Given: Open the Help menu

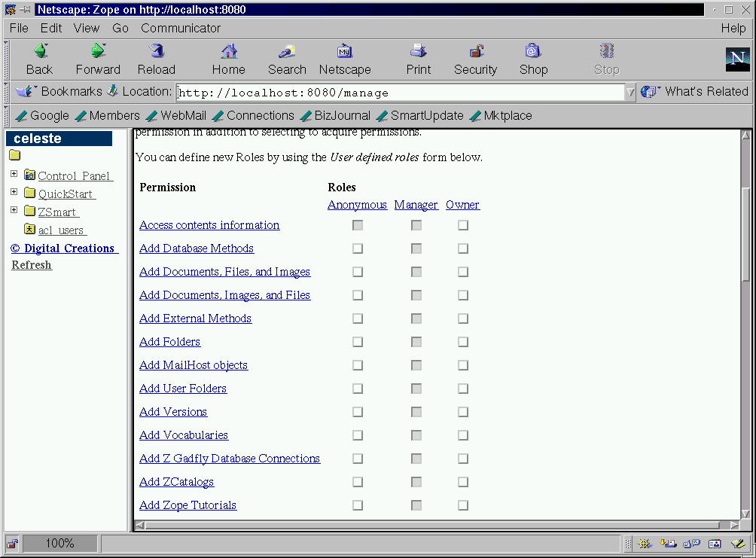Looking at the screenshot, I should point(733,28).
